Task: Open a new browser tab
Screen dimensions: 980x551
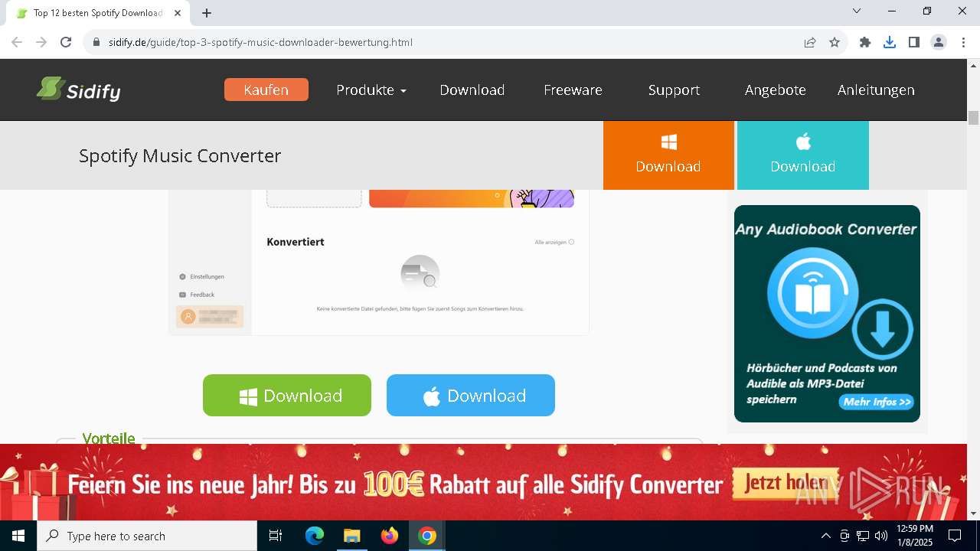Action: point(207,13)
